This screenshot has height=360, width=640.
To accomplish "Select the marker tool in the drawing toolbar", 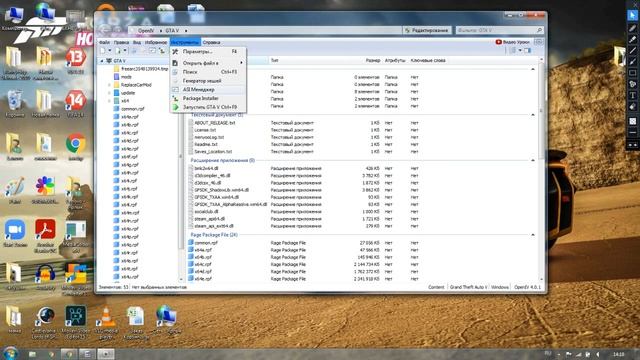I will tap(632, 40).
